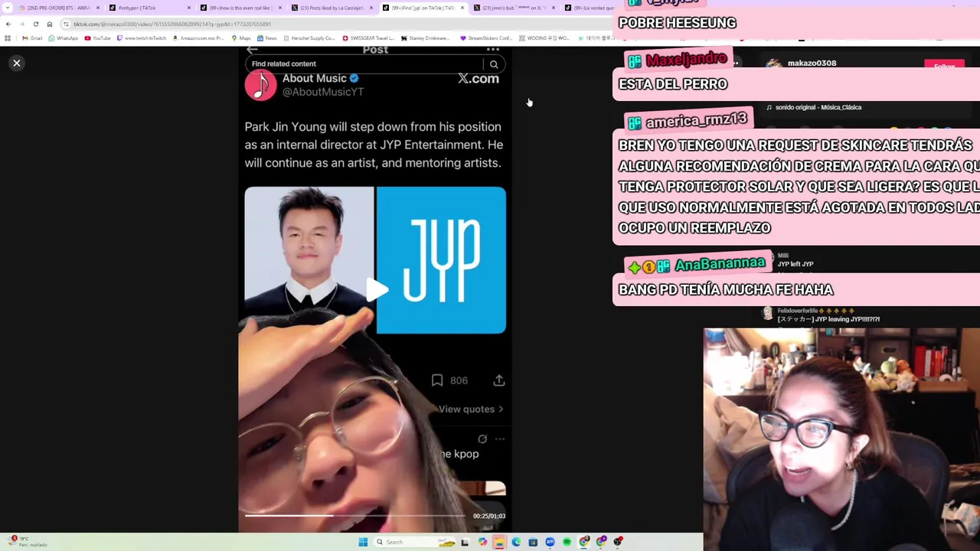The image size is (980, 551).
Task: Click the share icon on the post
Action: [498, 380]
